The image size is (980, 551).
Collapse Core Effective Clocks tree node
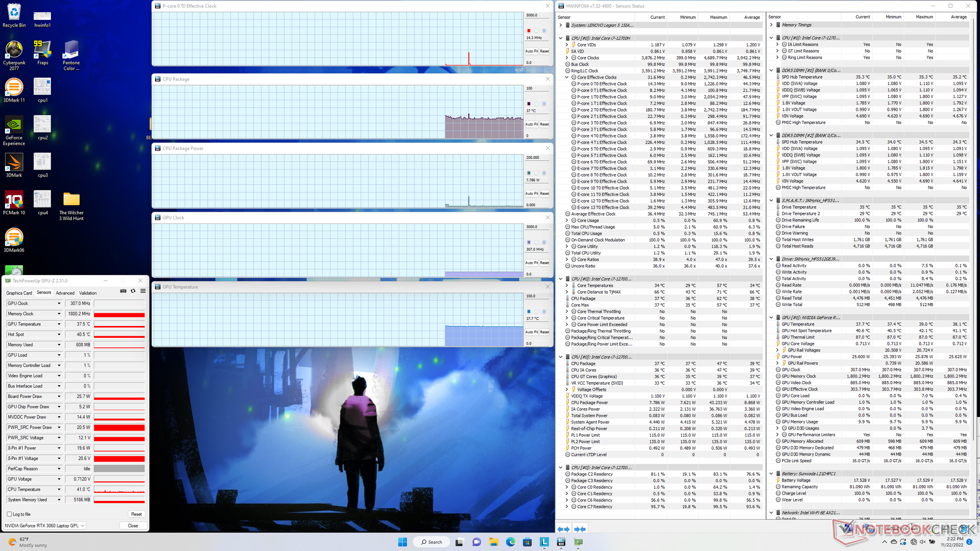pos(567,78)
